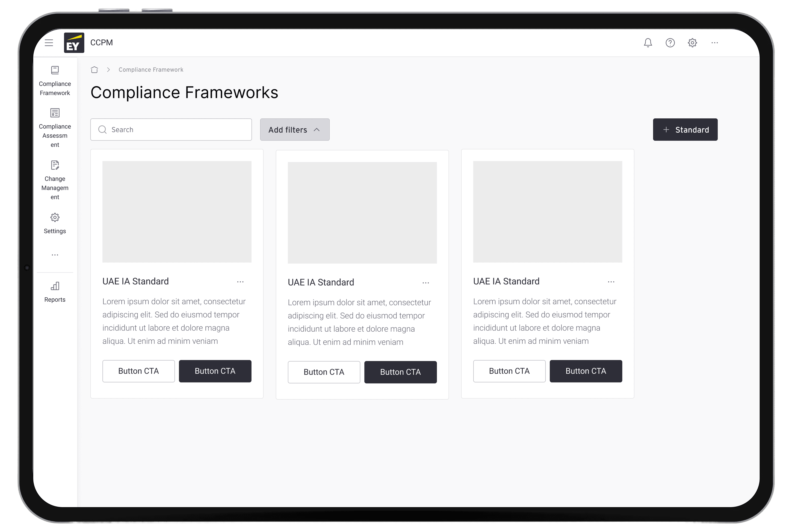Click the help question mark icon
792x532 pixels.
coord(670,43)
